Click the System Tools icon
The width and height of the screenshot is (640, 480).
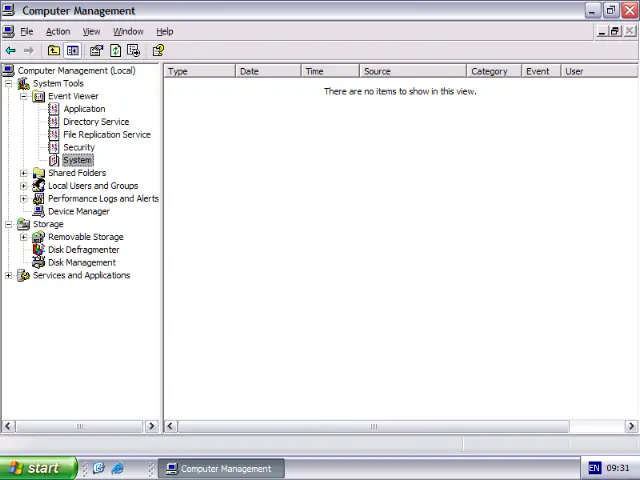coord(23,84)
